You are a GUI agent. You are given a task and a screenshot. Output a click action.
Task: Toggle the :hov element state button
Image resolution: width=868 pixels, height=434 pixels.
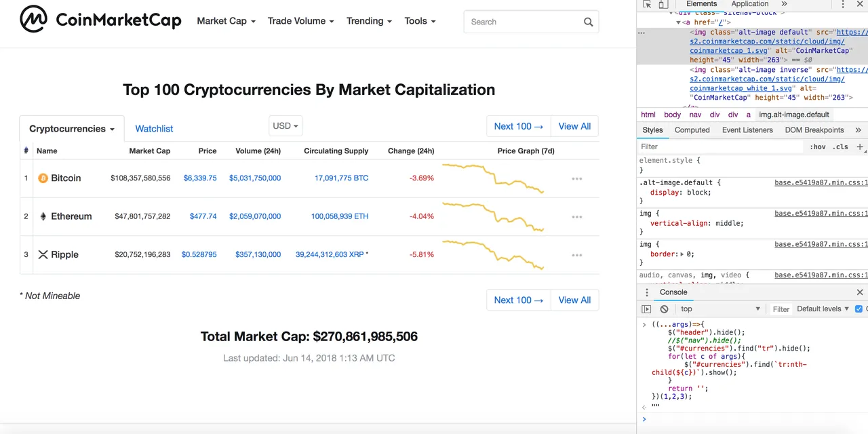pos(818,146)
